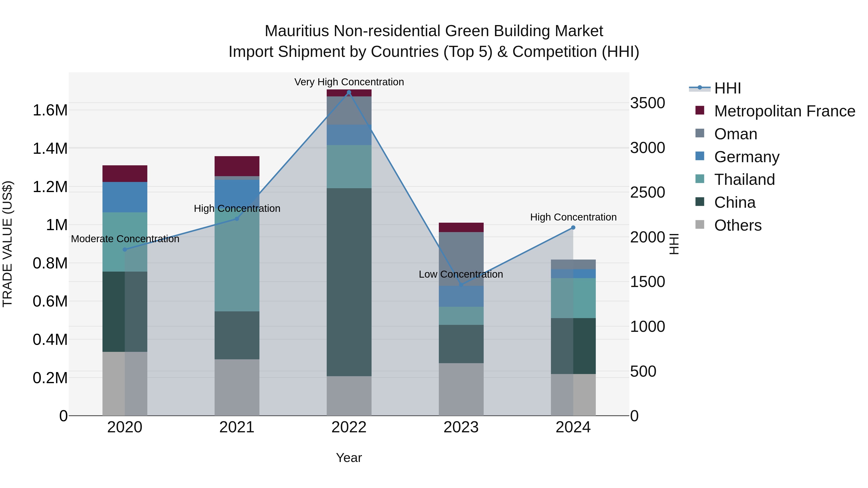Click the China dark green legend swatch

(700, 202)
